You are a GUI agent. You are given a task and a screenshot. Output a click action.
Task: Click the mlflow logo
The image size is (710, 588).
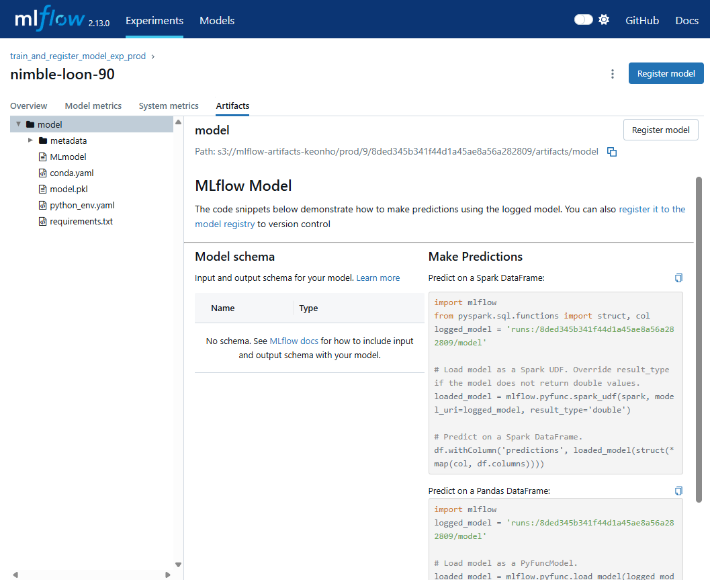pos(48,18)
